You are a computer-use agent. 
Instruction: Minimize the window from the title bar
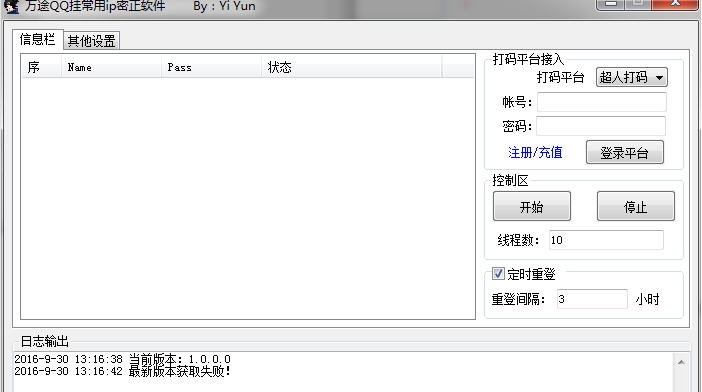click(x=611, y=4)
